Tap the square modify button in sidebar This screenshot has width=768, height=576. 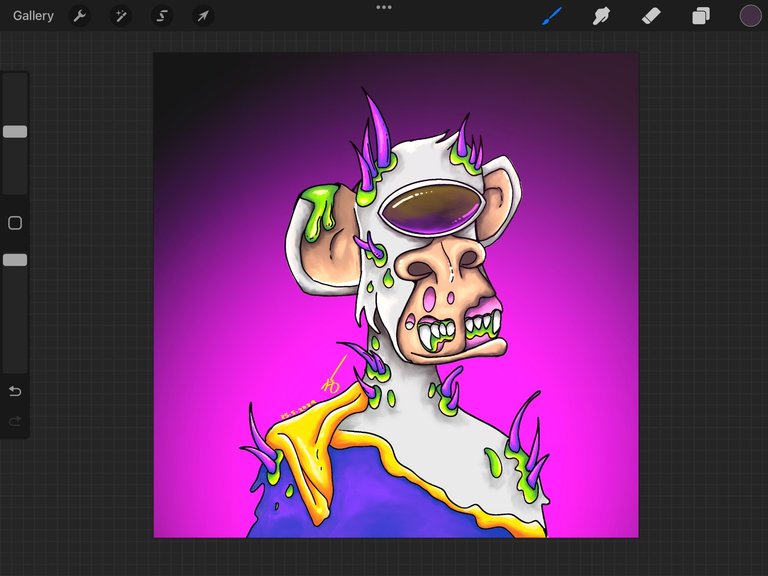click(x=15, y=223)
